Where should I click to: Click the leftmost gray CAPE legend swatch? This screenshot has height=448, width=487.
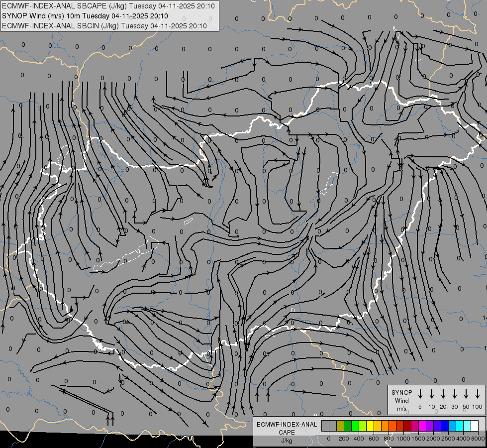pos(325,426)
